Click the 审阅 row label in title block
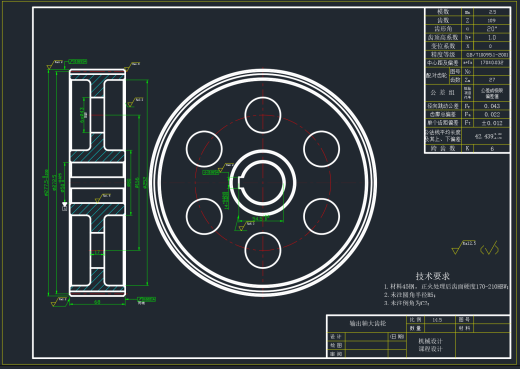 click(x=336, y=354)
